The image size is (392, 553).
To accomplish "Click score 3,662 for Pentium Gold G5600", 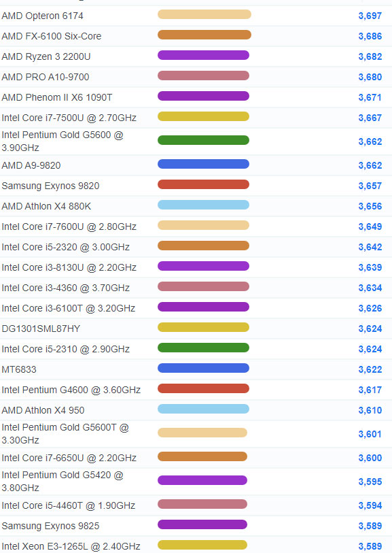I will [370, 142].
